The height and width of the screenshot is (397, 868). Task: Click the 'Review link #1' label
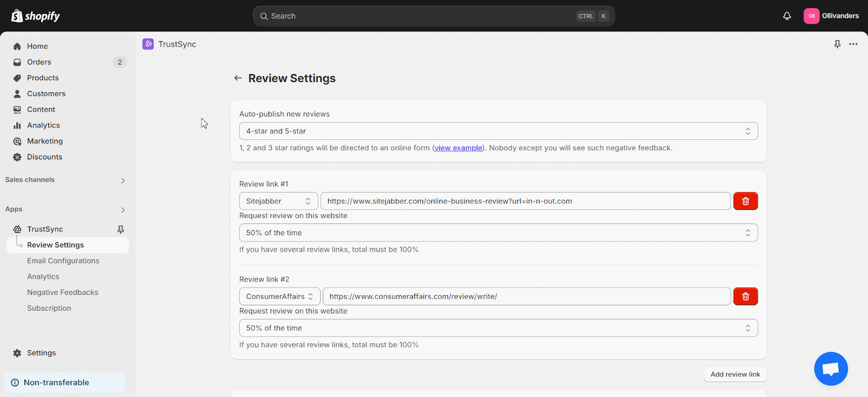pyautogui.click(x=264, y=184)
